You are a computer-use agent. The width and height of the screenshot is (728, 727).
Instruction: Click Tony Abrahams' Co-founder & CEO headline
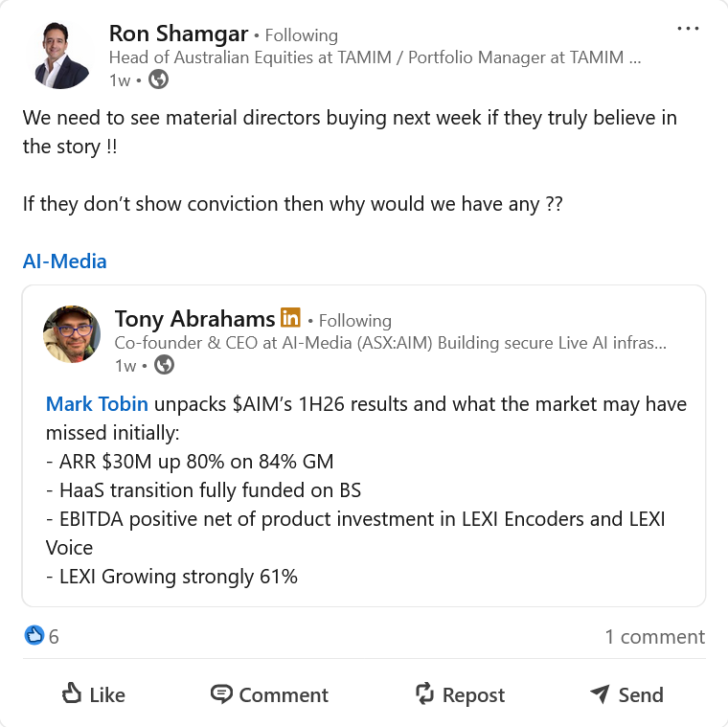click(x=390, y=342)
